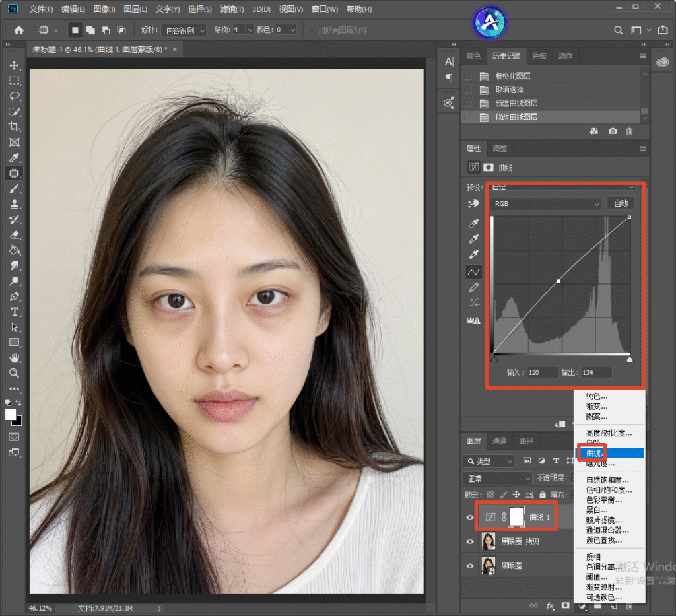Click the add to selection mode button

click(x=90, y=30)
